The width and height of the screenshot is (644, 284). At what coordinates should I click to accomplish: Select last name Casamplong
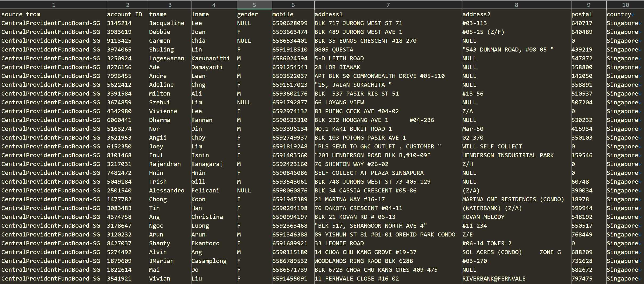pyautogui.click(x=209, y=261)
